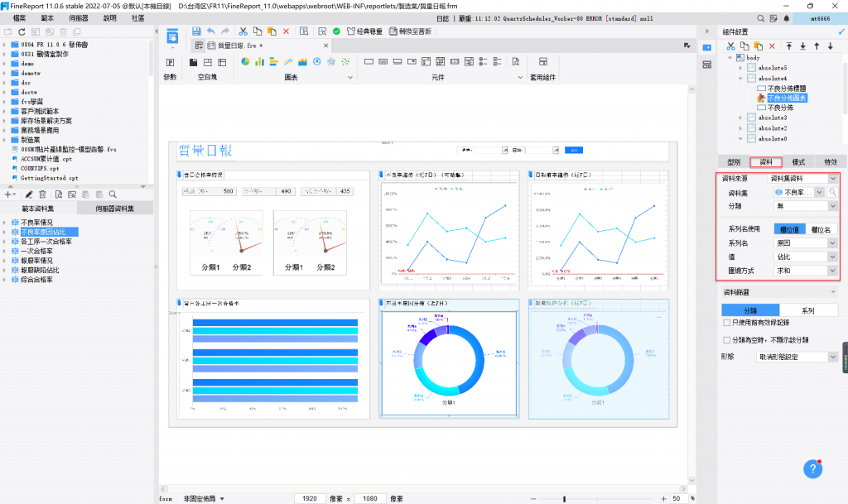This screenshot has width=848, height=504.
Task: Expand the absolute5 tree node
Action: click(x=740, y=68)
